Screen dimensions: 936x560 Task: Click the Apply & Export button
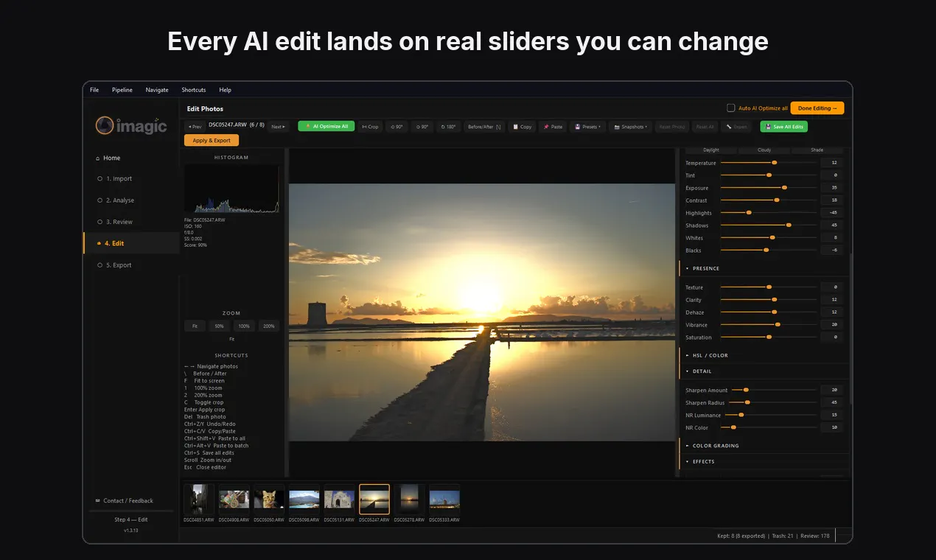coord(212,141)
